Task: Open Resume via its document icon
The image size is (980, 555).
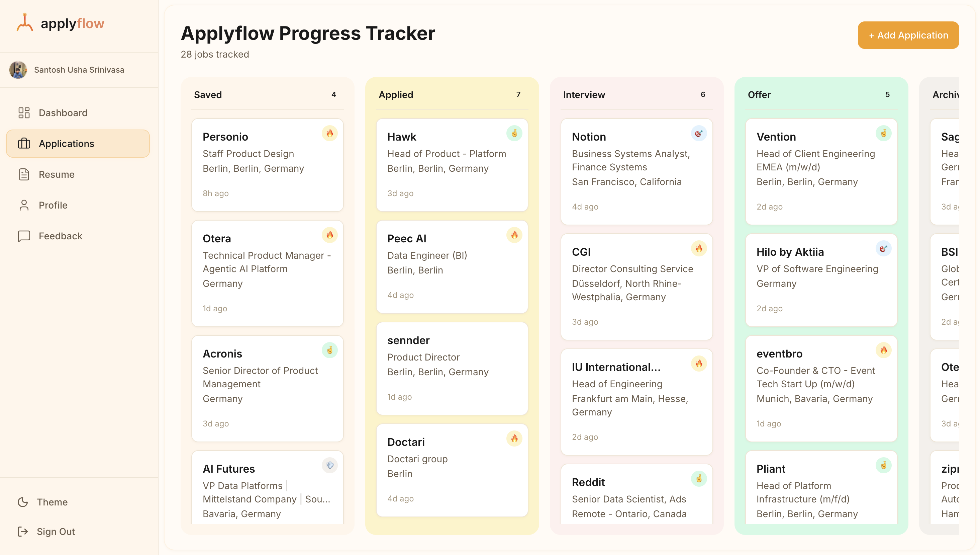Action: tap(24, 174)
